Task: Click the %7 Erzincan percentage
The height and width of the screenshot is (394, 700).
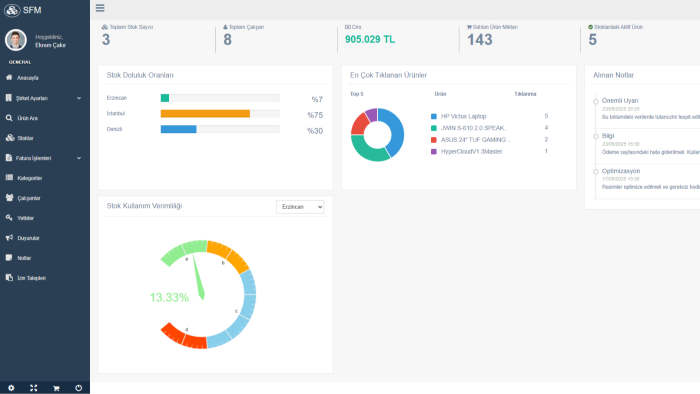Action: point(317,100)
